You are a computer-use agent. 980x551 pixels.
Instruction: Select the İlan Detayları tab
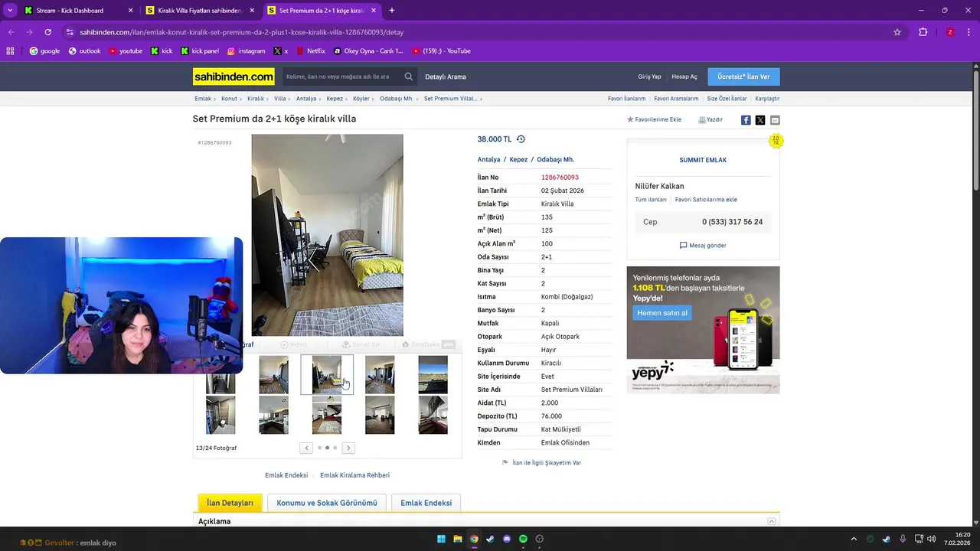pyautogui.click(x=230, y=503)
